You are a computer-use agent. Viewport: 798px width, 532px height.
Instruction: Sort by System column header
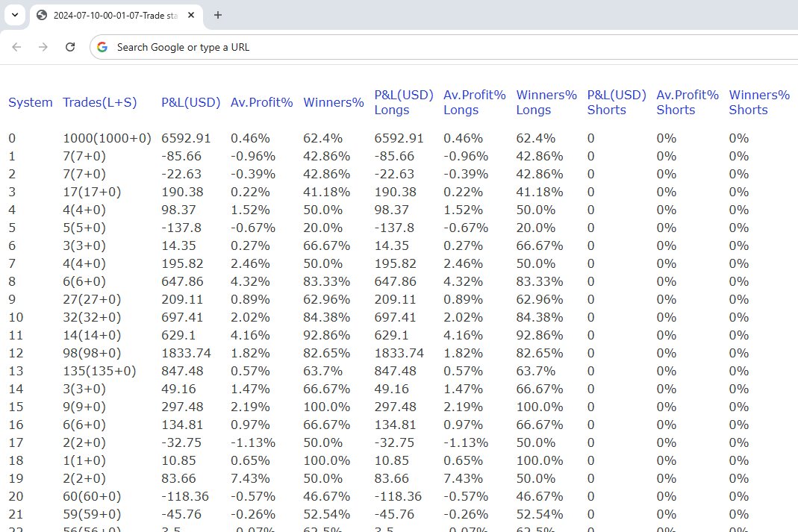tap(30, 102)
